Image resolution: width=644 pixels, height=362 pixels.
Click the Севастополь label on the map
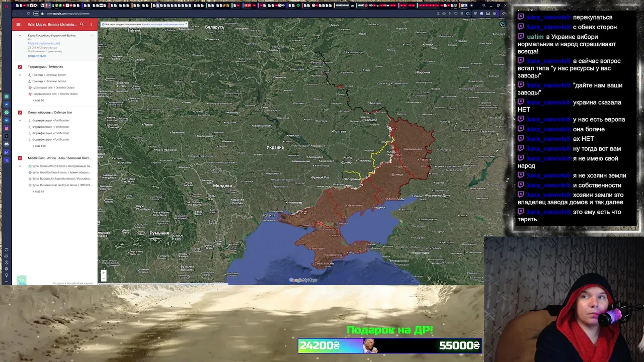pos(325,263)
